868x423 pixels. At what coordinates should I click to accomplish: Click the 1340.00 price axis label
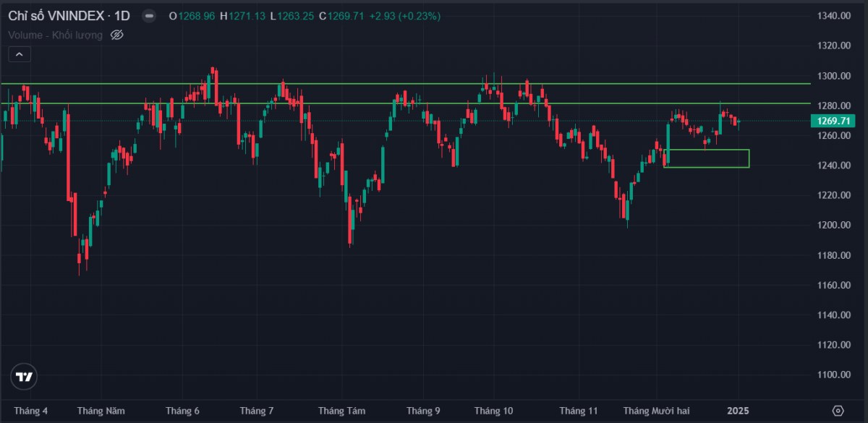(x=833, y=16)
